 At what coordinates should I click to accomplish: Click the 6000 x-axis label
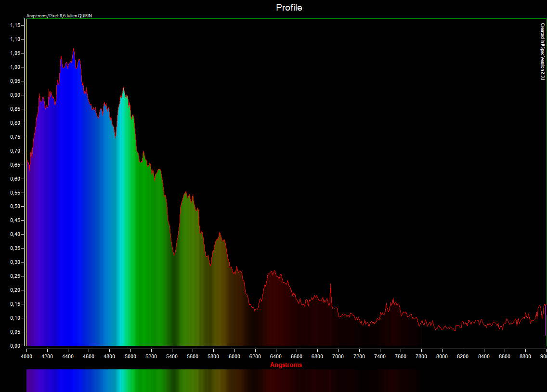tap(234, 356)
